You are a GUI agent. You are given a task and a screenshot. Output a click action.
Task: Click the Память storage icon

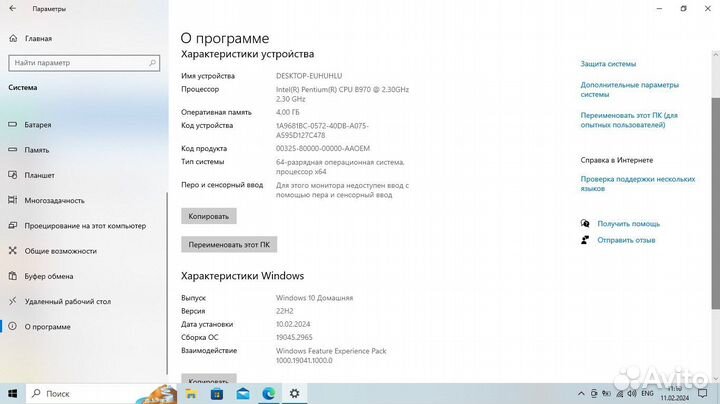[x=12, y=150]
